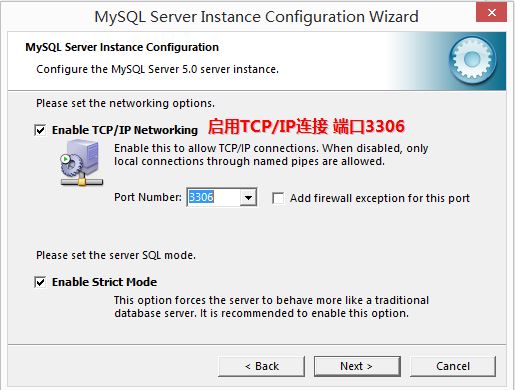Go to previous page with Back

262,366
